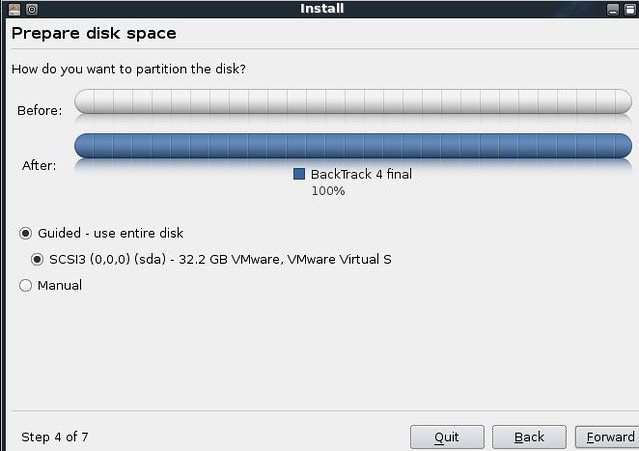639x451 pixels.
Task: Click the Before: label
Action: 40,110
